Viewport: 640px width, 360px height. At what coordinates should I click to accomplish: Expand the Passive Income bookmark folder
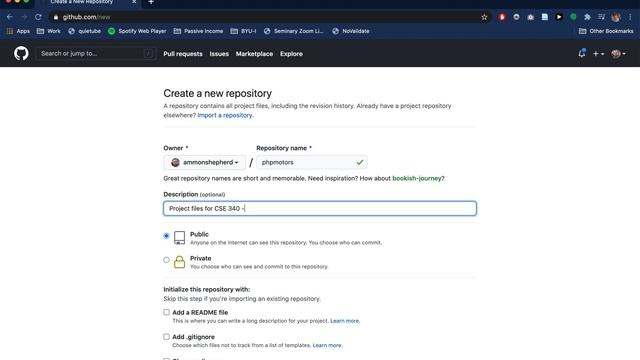tap(198, 31)
